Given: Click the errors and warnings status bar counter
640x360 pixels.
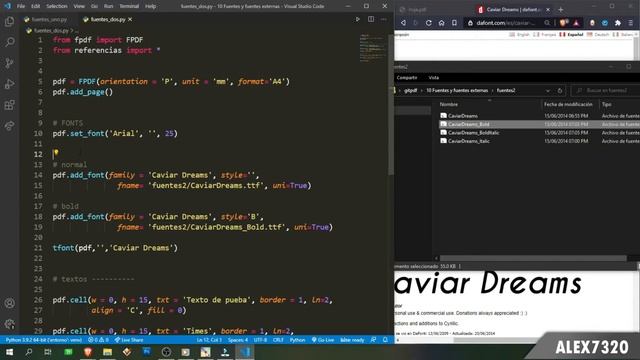Looking at the screenshot, I should [98, 340].
